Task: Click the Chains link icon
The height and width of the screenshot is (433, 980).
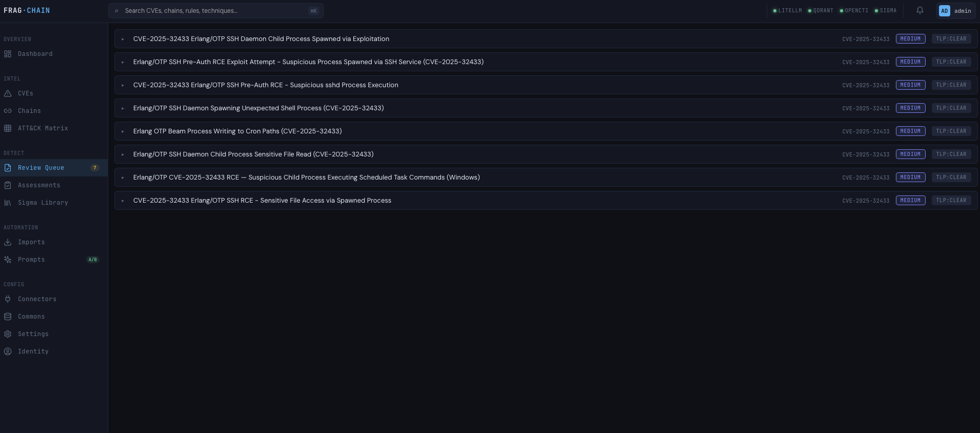Action: (x=8, y=111)
